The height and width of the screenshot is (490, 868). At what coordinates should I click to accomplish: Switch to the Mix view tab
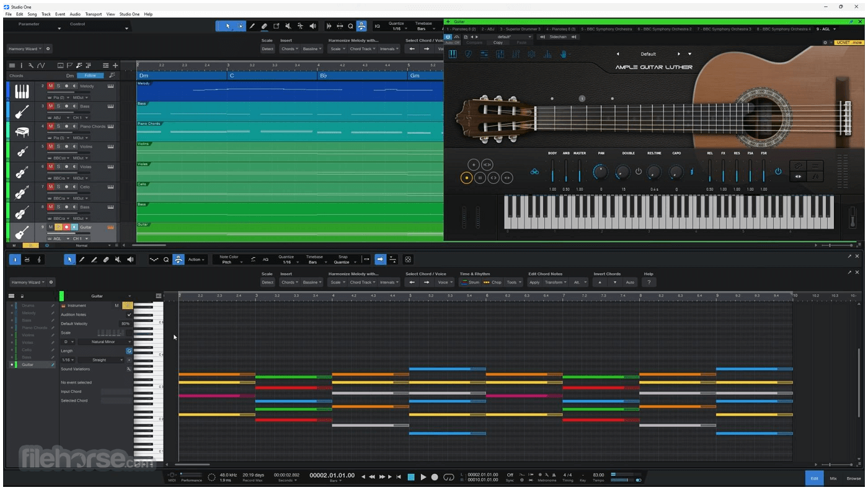833,478
